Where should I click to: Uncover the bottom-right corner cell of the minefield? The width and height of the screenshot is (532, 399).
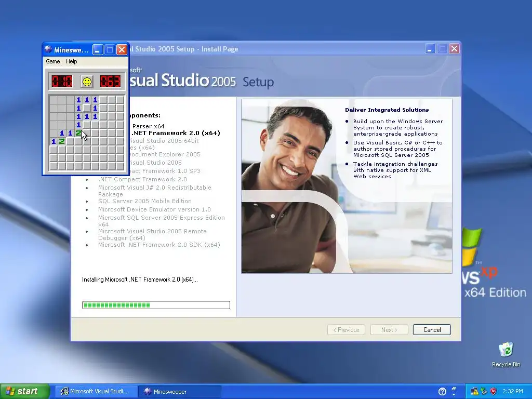click(x=120, y=166)
